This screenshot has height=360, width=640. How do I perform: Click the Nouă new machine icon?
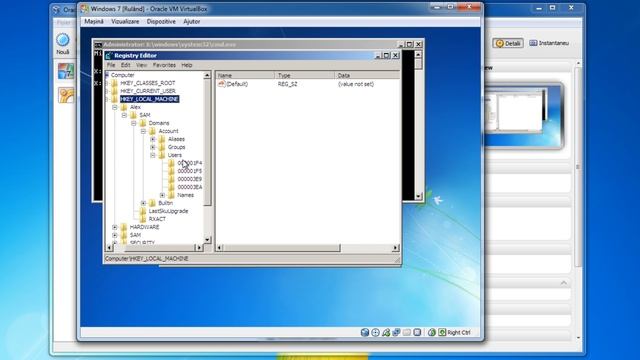[63, 40]
